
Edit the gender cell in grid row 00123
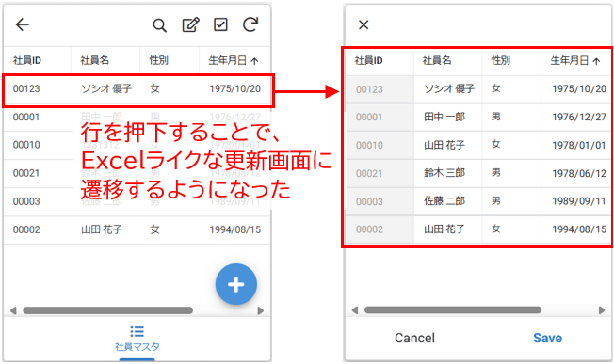click(511, 89)
